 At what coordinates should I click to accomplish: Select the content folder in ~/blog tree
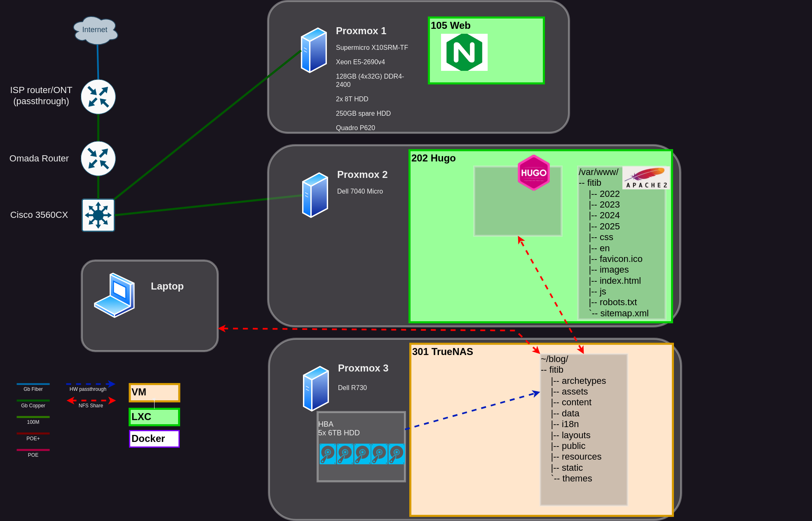tap(576, 402)
